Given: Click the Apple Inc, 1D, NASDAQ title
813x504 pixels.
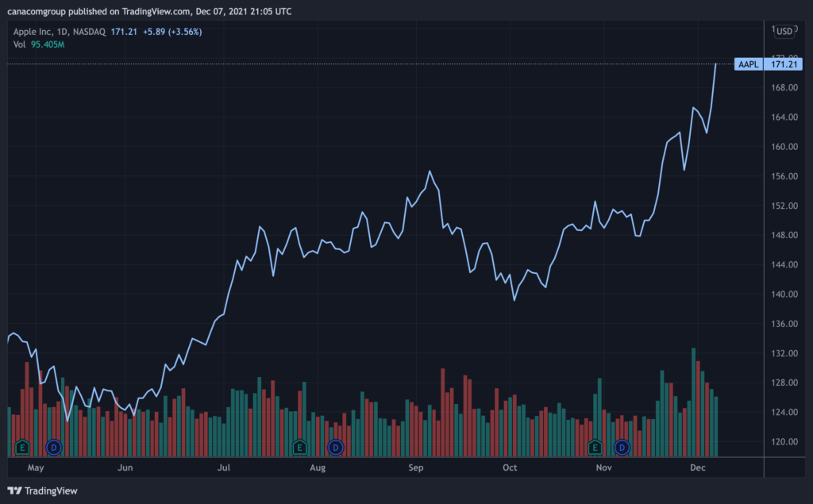Looking at the screenshot, I should pyautogui.click(x=60, y=32).
